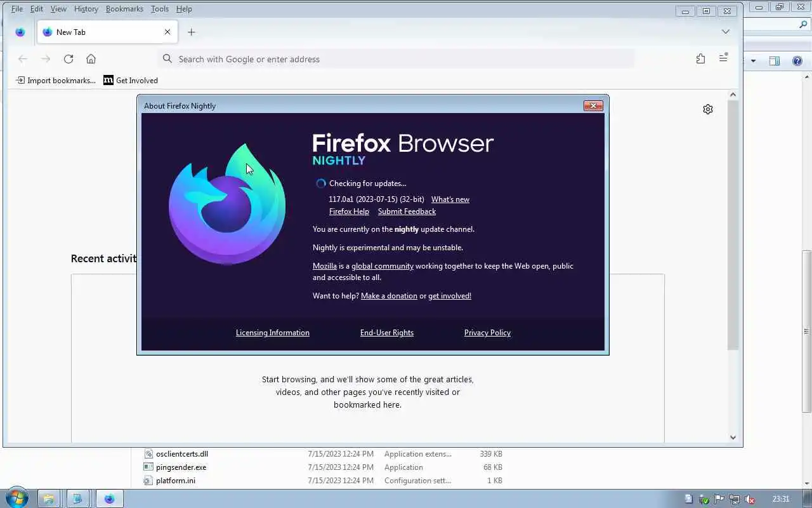Click the Submit Feedback link

407,211
